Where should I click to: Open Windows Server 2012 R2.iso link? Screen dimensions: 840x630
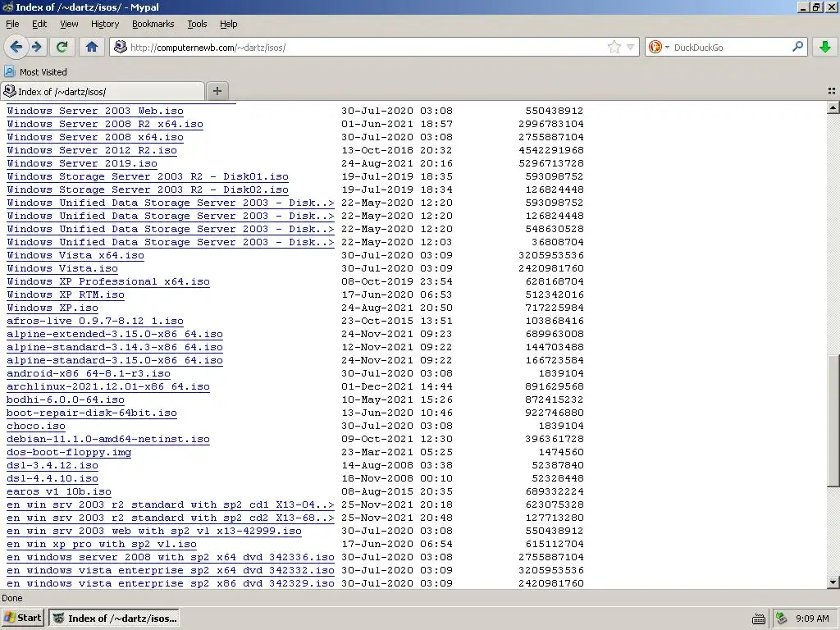coord(92,150)
